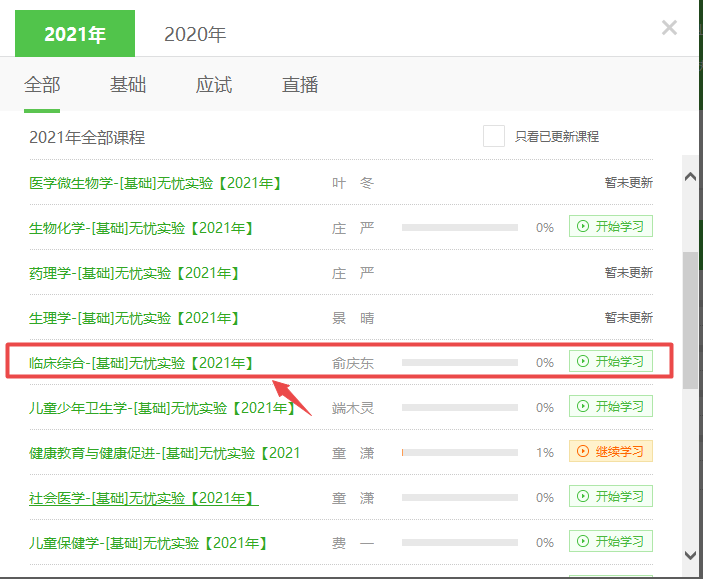Open 药理学 course title link

click(134, 273)
